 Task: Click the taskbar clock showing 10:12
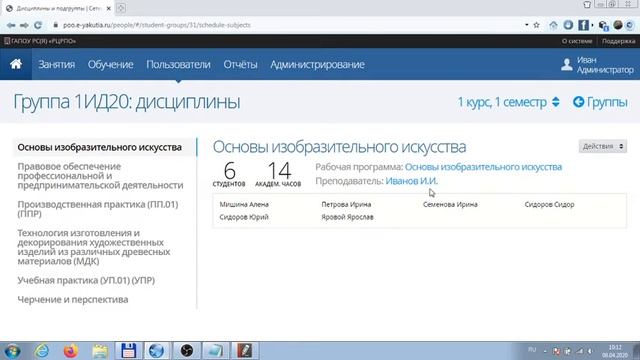tap(615, 351)
